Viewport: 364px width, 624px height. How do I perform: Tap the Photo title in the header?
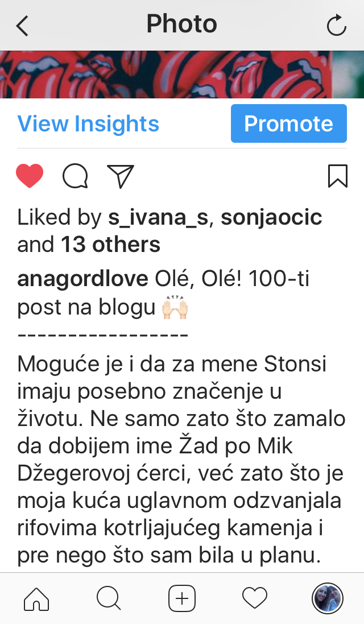[182, 24]
